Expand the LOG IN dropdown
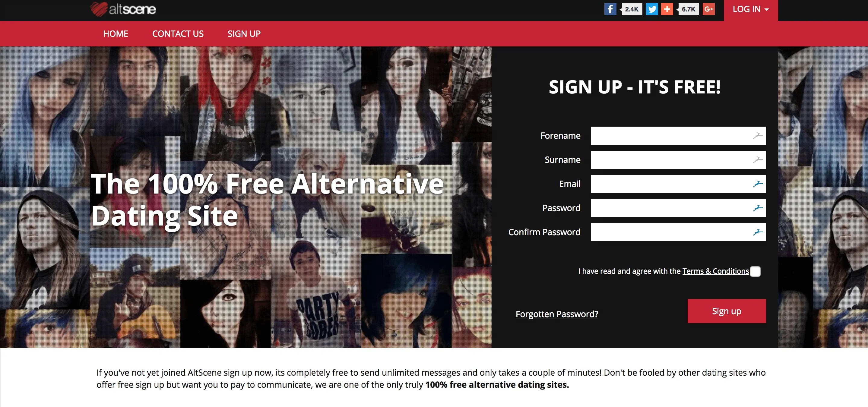The height and width of the screenshot is (407, 868). point(751,9)
